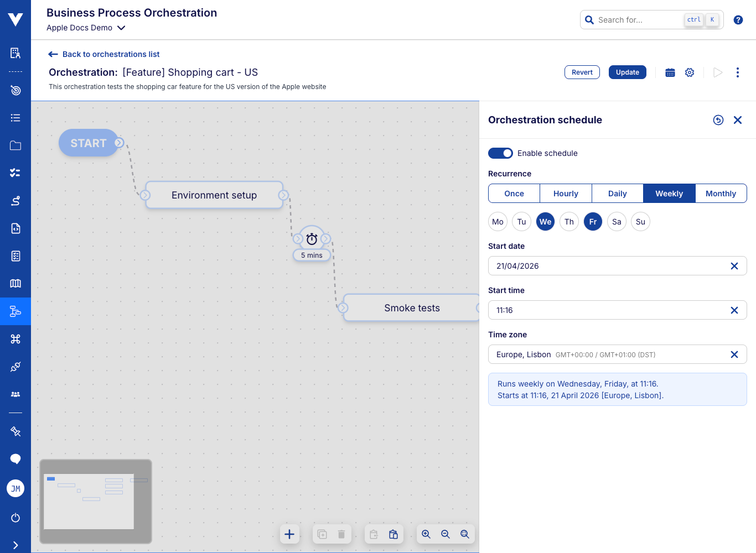
Task: Open the three-dot more options menu
Action: (737, 72)
